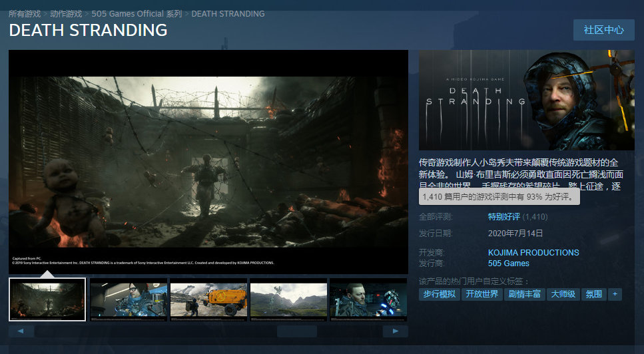Select the fifth character screenshot thumbnail
The image size is (644, 354).
pyautogui.click(x=368, y=299)
